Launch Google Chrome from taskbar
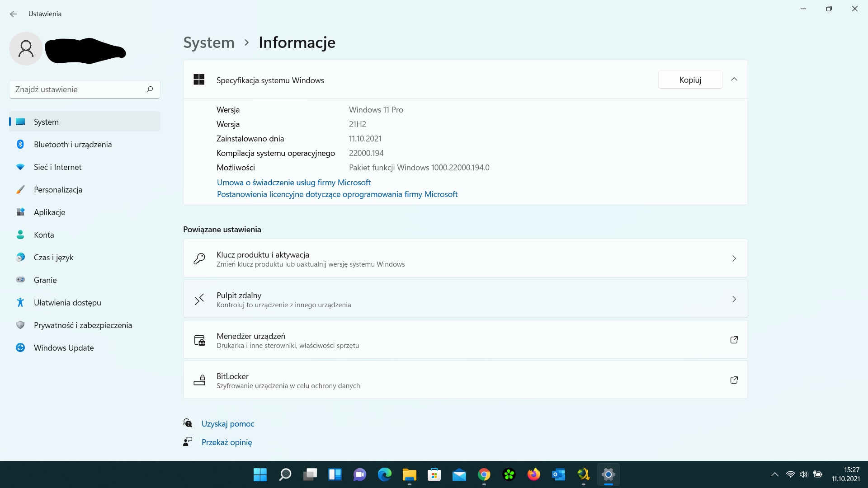The height and width of the screenshot is (488, 868). 484,474
